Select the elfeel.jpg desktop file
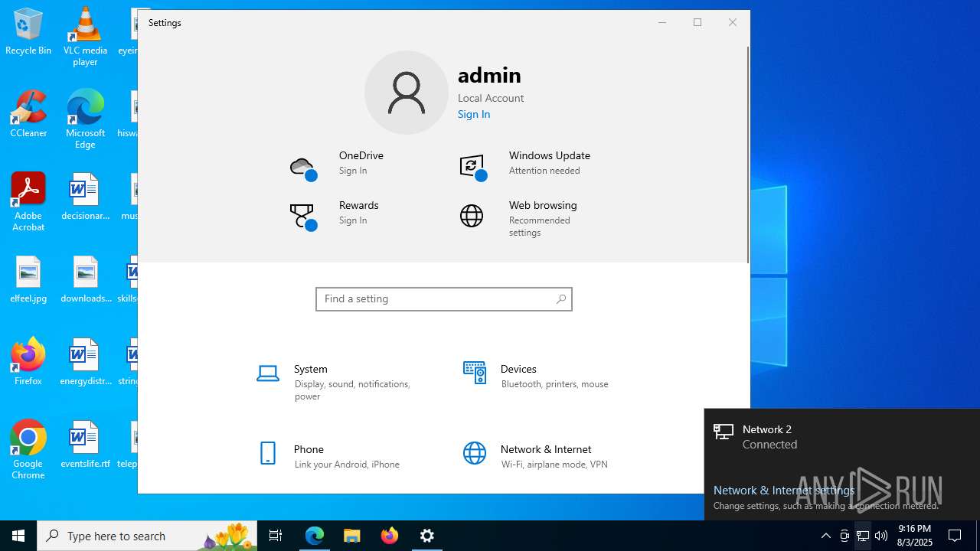 28,280
